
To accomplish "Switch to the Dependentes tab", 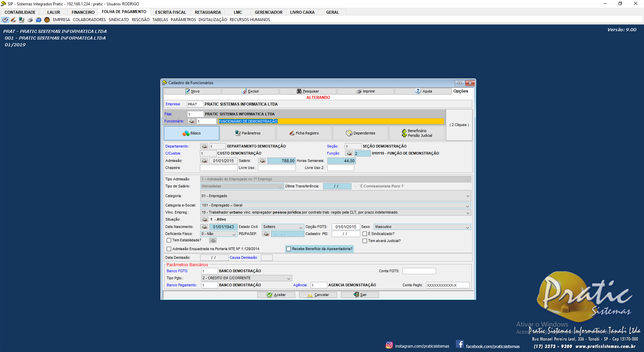I will point(361,133).
